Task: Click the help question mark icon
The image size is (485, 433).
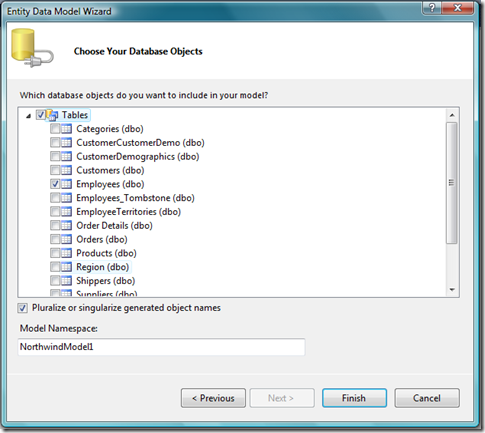Action: pos(432,8)
